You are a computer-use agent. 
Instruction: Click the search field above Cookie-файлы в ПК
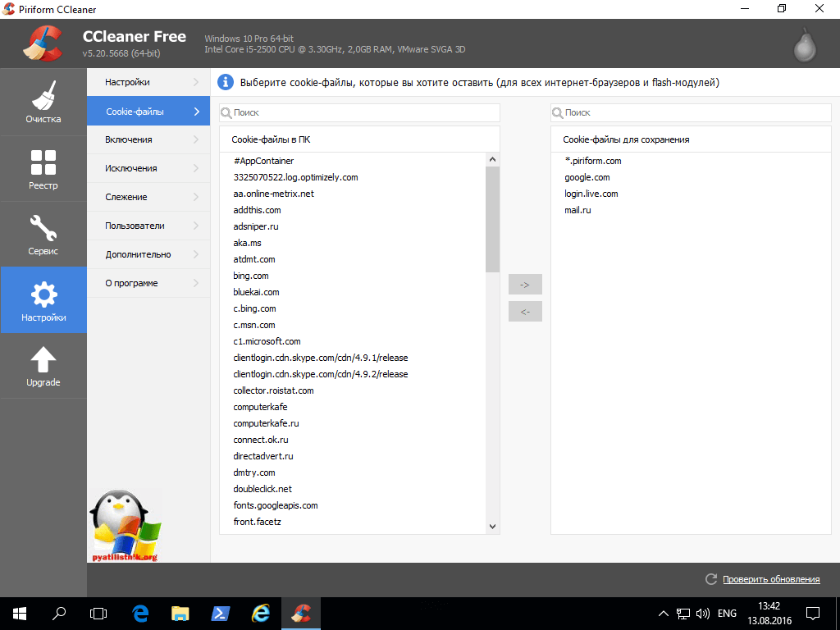point(361,112)
